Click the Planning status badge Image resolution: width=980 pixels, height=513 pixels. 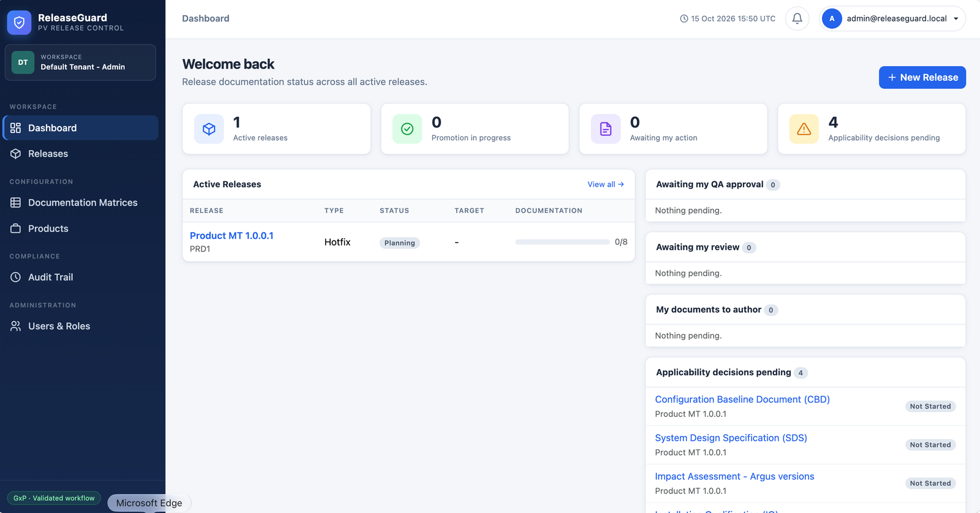399,243
